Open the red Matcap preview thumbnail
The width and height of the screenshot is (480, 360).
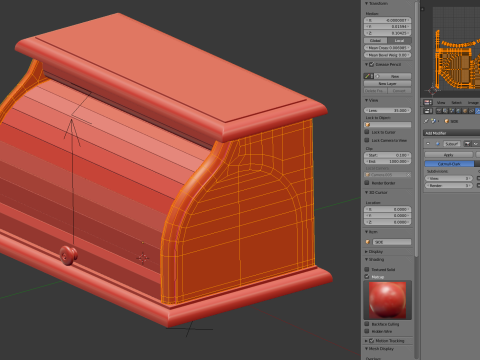(x=387, y=300)
